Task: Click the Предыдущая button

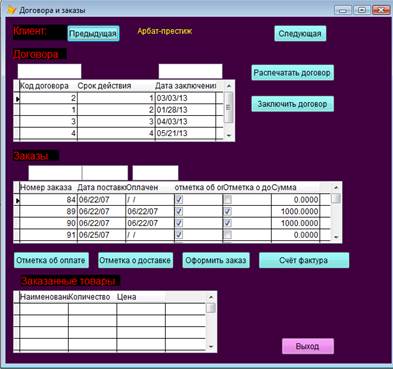Action: click(93, 34)
